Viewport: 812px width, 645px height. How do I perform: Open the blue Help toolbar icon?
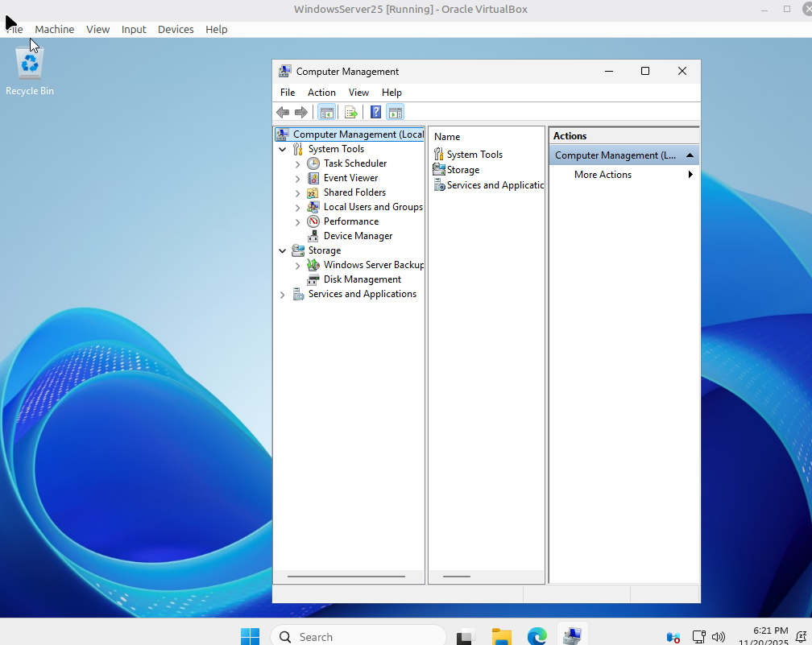tap(376, 113)
